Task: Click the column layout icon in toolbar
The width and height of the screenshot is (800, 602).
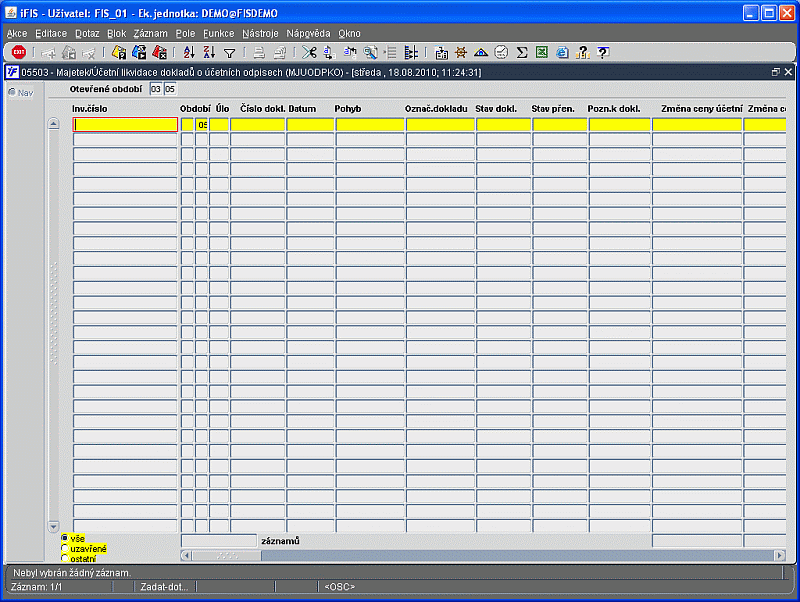Action: coord(411,52)
